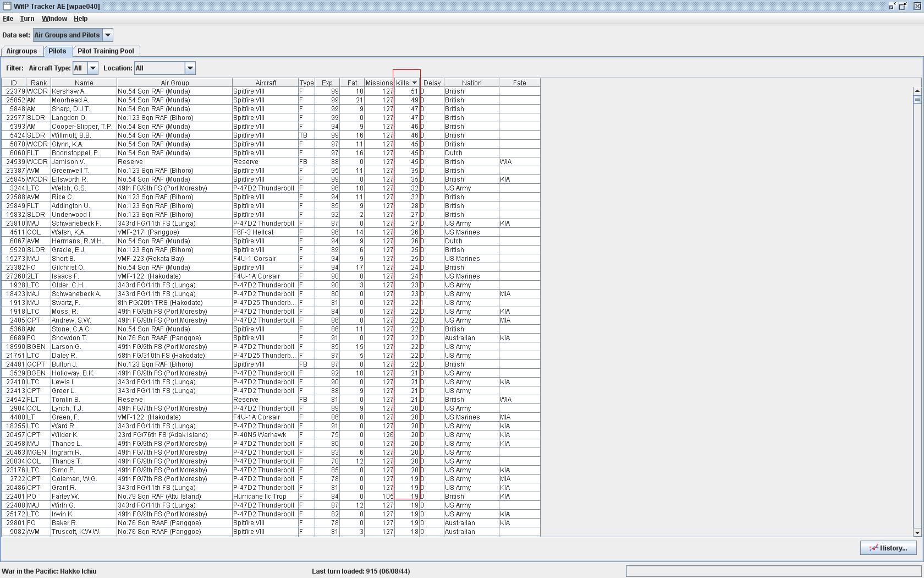Select pilot Hermans, R.M.H. name cell
Image resolution: width=924 pixels, height=578 pixels.
(84, 241)
